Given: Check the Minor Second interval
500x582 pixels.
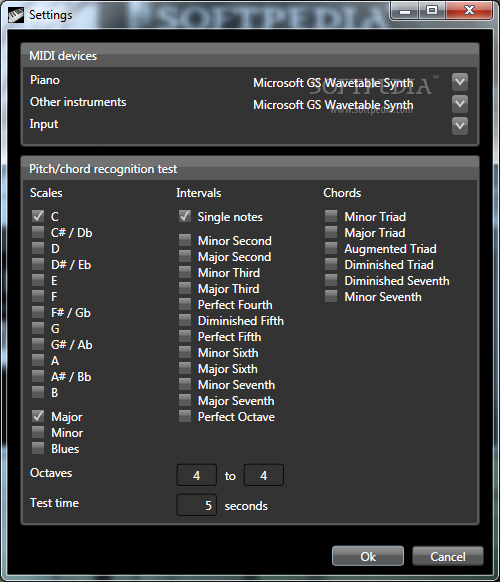Looking at the screenshot, I should click(x=185, y=240).
